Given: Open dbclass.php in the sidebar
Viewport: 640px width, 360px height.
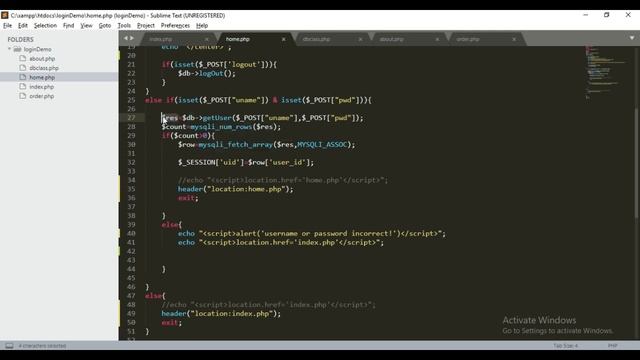Looking at the screenshot, I should point(44,68).
